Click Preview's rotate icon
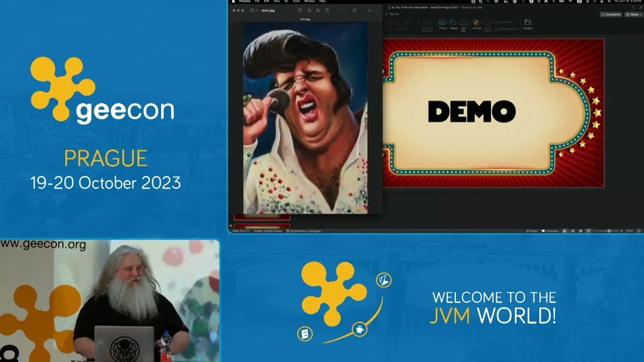The image size is (644, 362). pyautogui.click(x=354, y=10)
